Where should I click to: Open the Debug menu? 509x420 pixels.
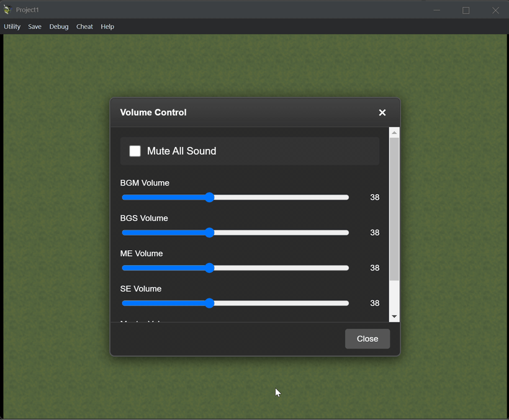click(x=59, y=27)
